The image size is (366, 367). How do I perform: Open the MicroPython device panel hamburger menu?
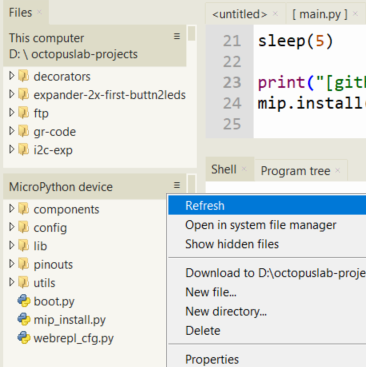(x=177, y=185)
